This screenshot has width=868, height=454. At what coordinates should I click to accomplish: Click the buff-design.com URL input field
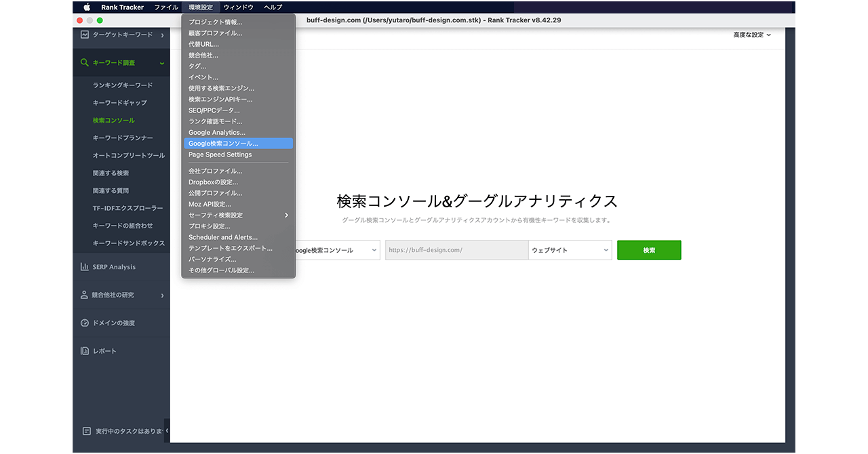456,250
